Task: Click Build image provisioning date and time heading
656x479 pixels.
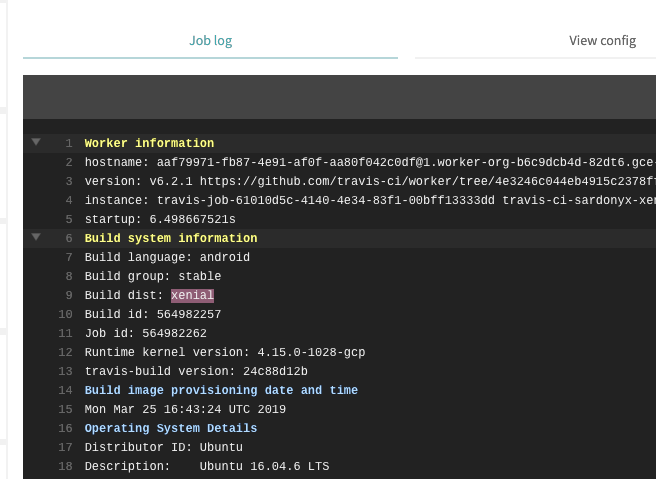Action: coord(221,390)
